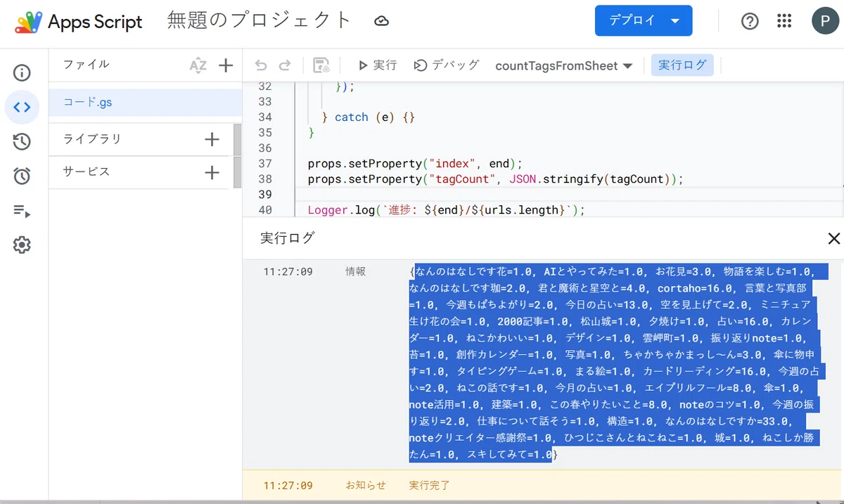Sort files alphabetically with AZ icon
This screenshot has height=504, width=844.
tap(198, 66)
